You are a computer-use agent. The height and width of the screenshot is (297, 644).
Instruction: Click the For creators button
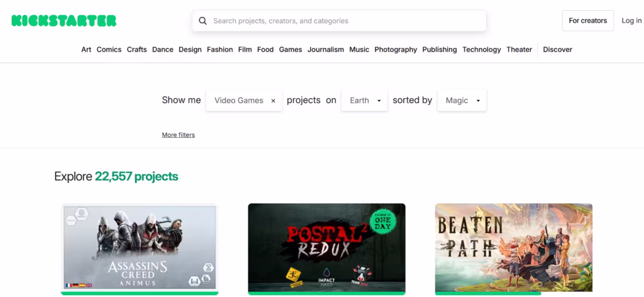point(588,21)
